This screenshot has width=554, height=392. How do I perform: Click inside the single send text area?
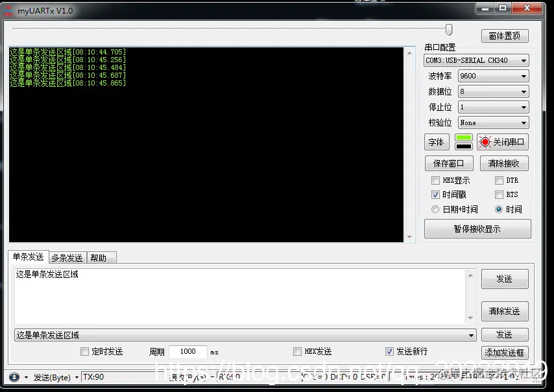[x=240, y=296]
